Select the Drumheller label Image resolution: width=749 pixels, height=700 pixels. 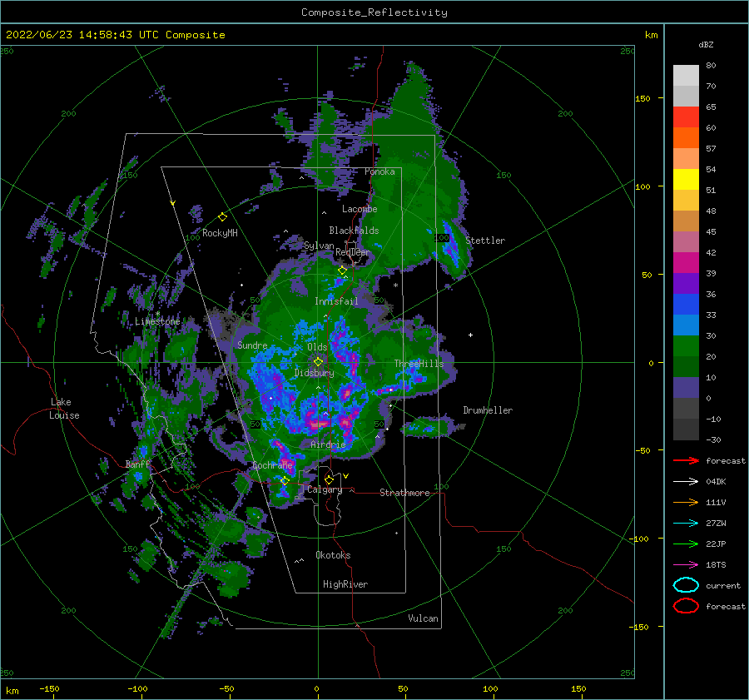pos(488,410)
